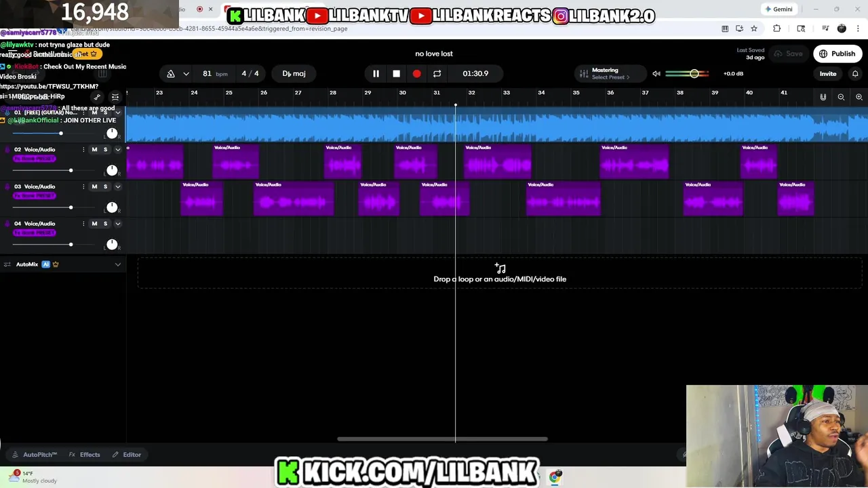Toggle the metronome icon
This screenshot has height=488, width=868.
tap(171, 74)
